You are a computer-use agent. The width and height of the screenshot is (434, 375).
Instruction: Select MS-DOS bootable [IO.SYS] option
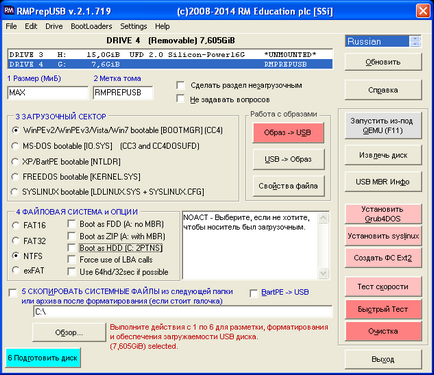click(15, 146)
